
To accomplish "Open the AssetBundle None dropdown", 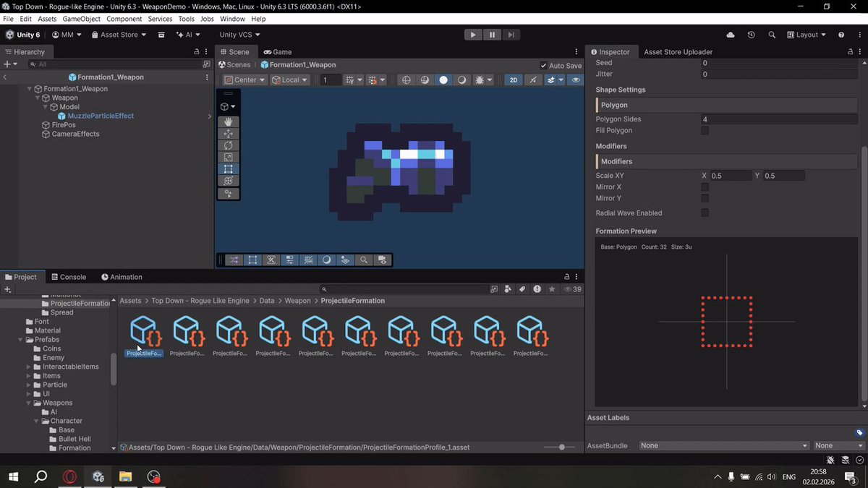I will [723, 446].
